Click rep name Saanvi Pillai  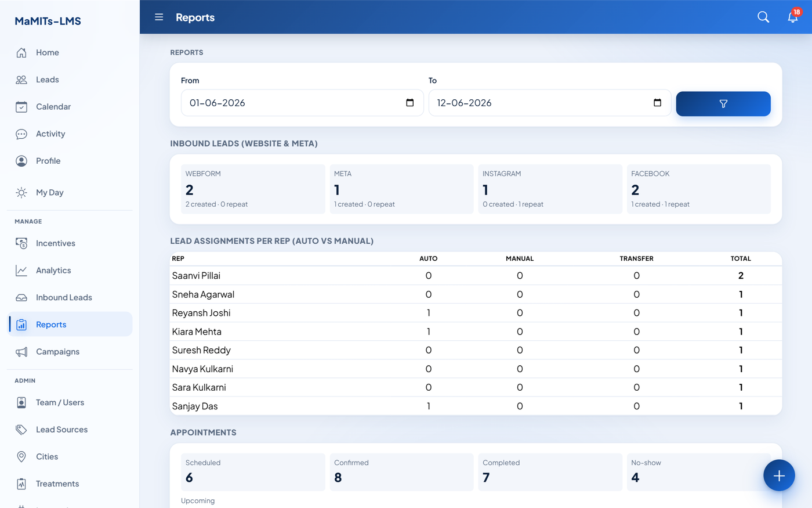pyautogui.click(x=196, y=276)
